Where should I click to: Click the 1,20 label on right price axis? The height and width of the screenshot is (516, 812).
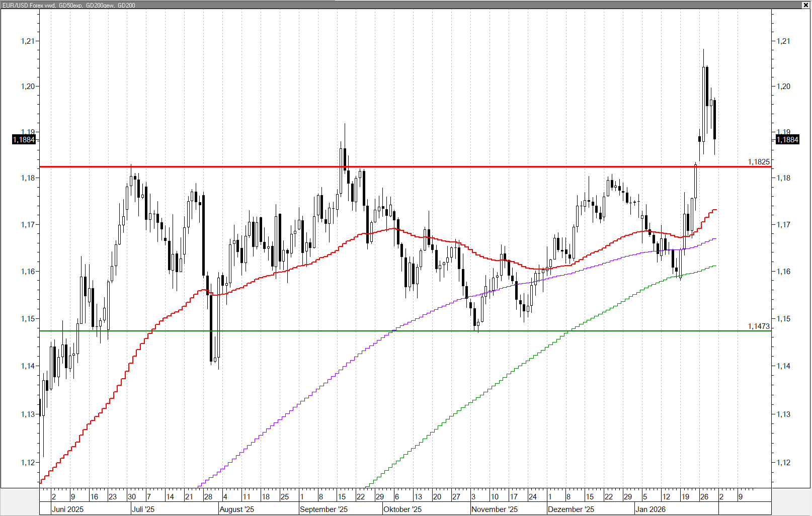[783, 87]
